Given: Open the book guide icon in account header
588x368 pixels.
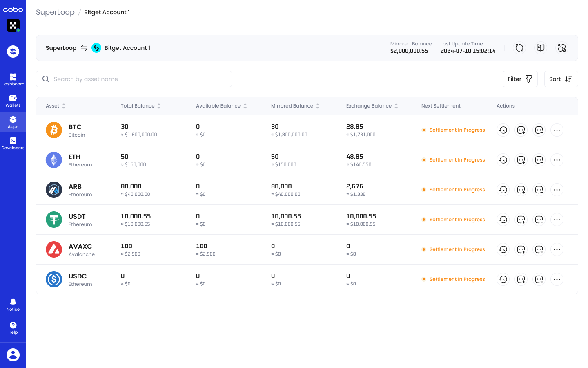Looking at the screenshot, I should click(x=541, y=48).
